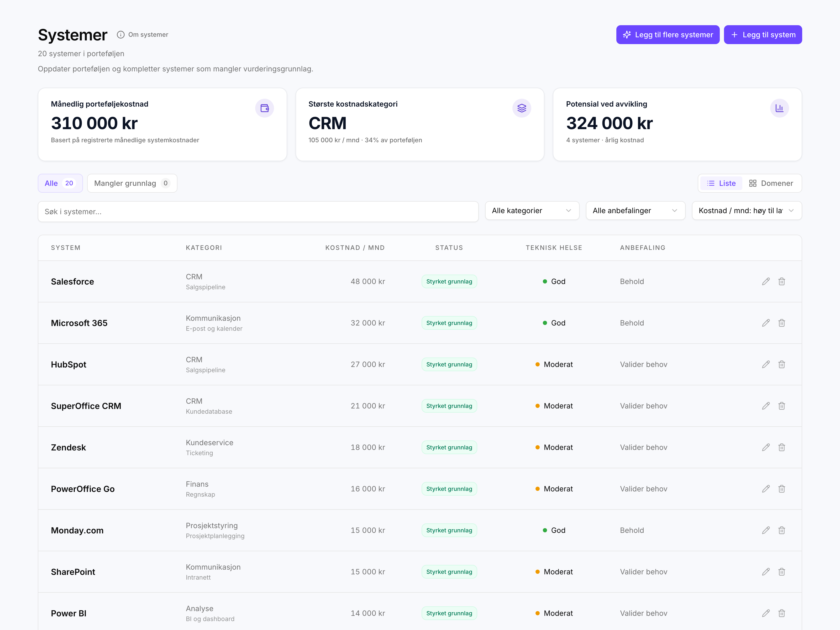Image resolution: width=840 pixels, height=630 pixels.
Task: Delete the SharePoint system
Action: pyautogui.click(x=781, y=571)
